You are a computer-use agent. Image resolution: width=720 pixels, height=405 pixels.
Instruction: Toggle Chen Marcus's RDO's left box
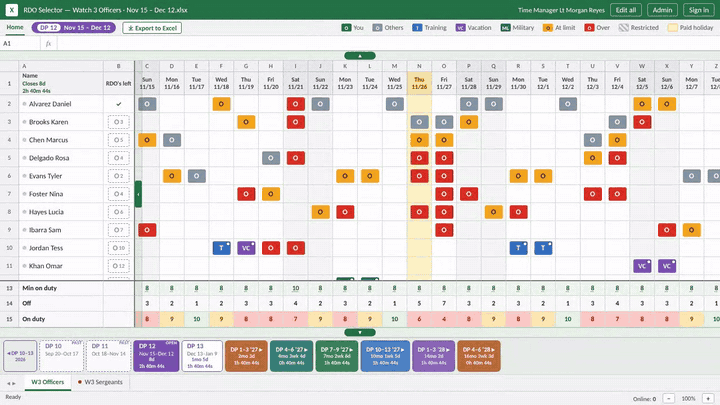[118, 140]
